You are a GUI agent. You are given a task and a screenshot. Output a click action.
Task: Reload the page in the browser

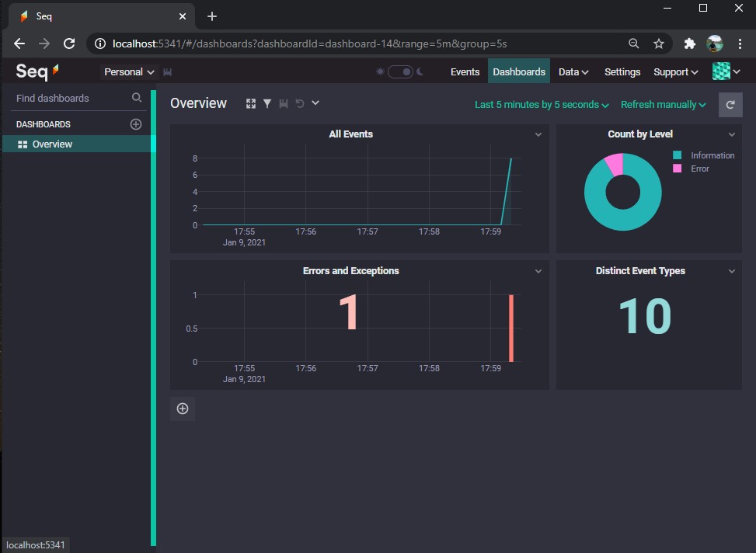click(69, 43)
